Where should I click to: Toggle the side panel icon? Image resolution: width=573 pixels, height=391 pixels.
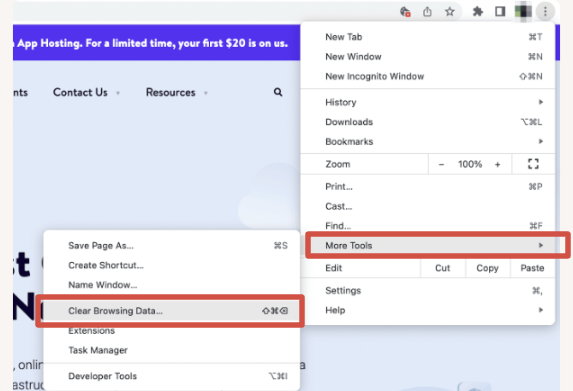500,12
